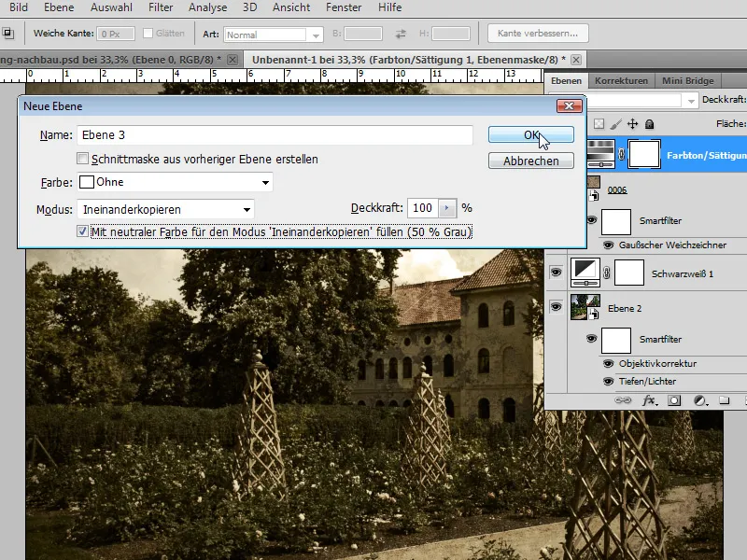Viewport: 747px width, 560px height.
Task: Click the Schwarzweiß 1 adjustment thumbnail icon
Action: tap(585, 273)
